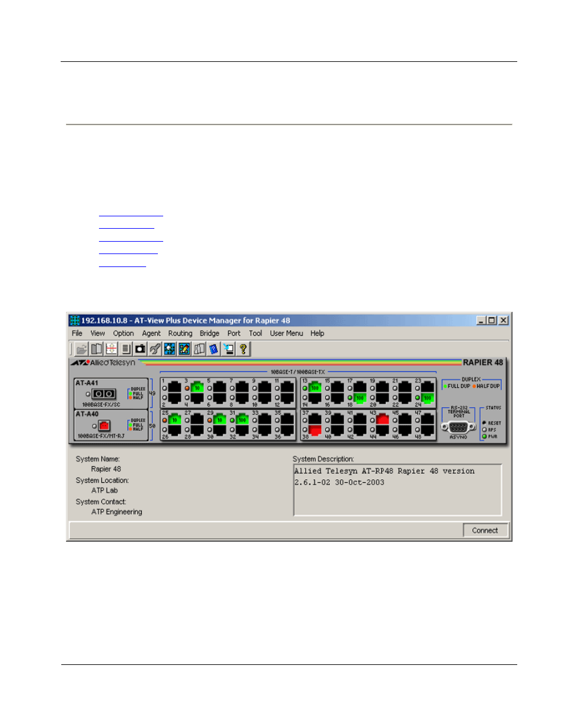Click the camera snapshot toolbar icon
The width and height of the screenshot is (562, 728).
140,349
